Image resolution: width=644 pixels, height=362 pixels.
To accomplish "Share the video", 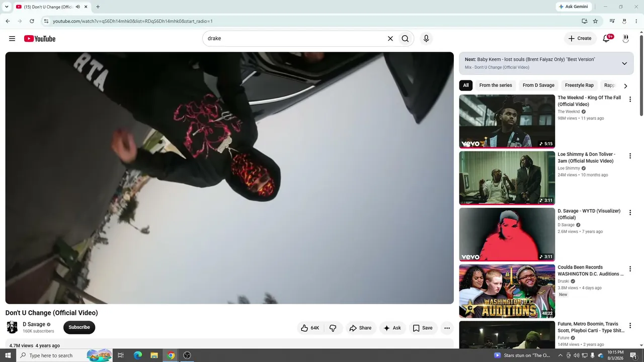I will (360, 328).
